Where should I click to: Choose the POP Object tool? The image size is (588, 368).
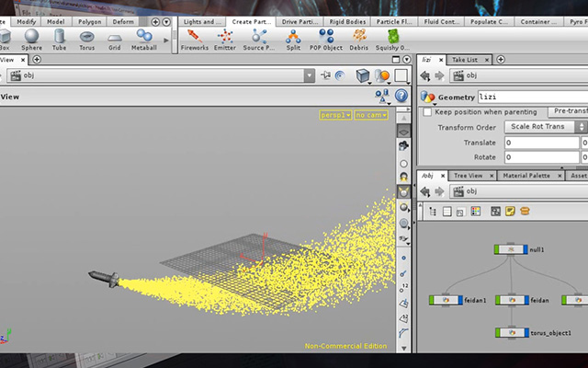(x=326, y=40)
